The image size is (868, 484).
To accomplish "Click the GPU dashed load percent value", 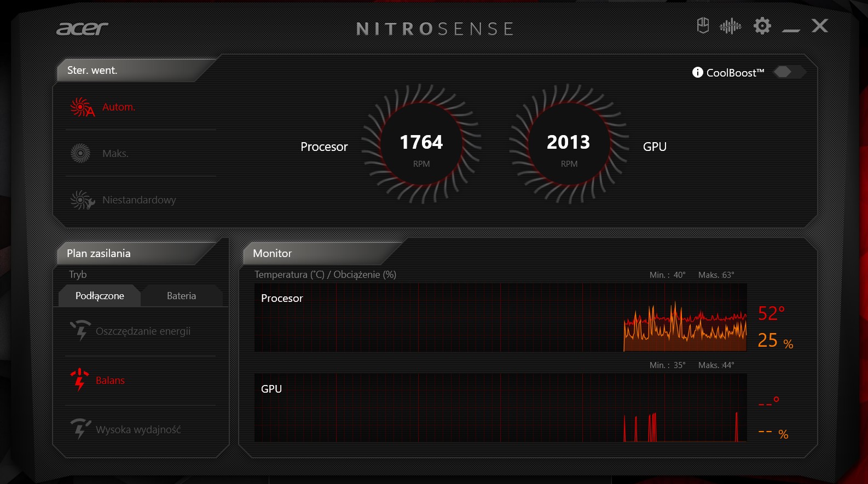I will click(x=773, y=434).
